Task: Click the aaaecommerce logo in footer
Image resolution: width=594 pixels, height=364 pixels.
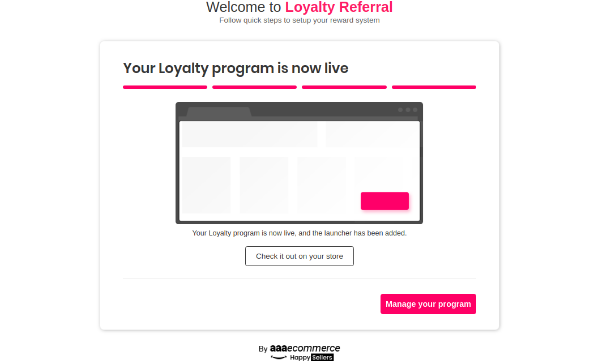Action: coord(305,348)
